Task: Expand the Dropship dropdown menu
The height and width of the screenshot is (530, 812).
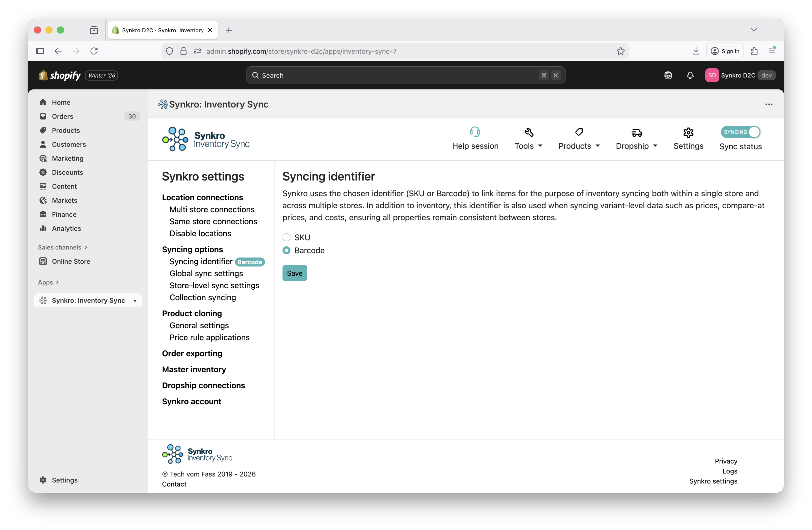Action: [636, 146]
